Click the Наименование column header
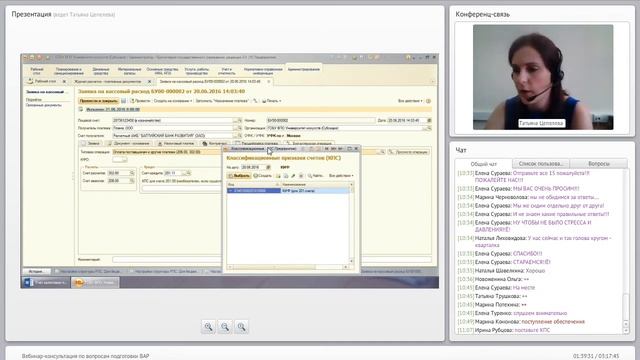 point(315,184)
